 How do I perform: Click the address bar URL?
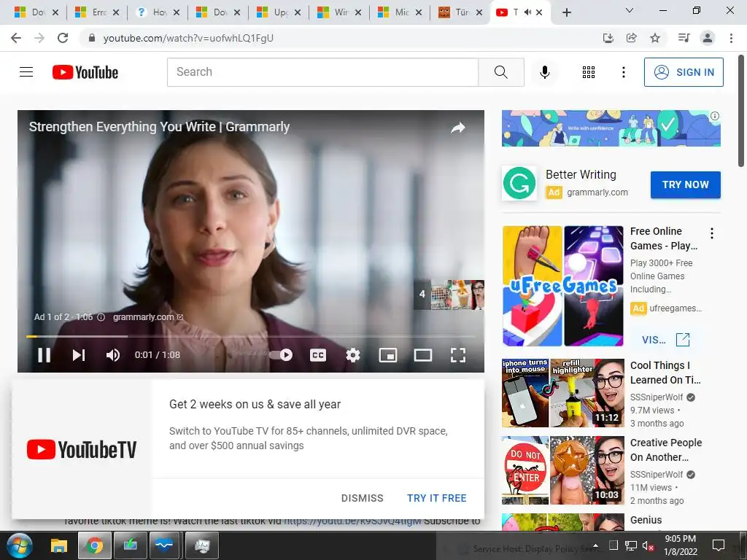click(x=188, y=38)
